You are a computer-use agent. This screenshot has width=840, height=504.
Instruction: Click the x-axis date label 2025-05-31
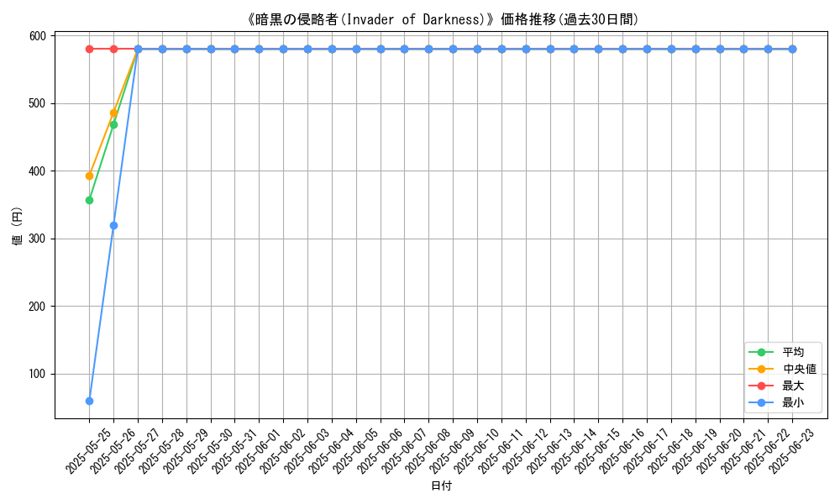233,452
